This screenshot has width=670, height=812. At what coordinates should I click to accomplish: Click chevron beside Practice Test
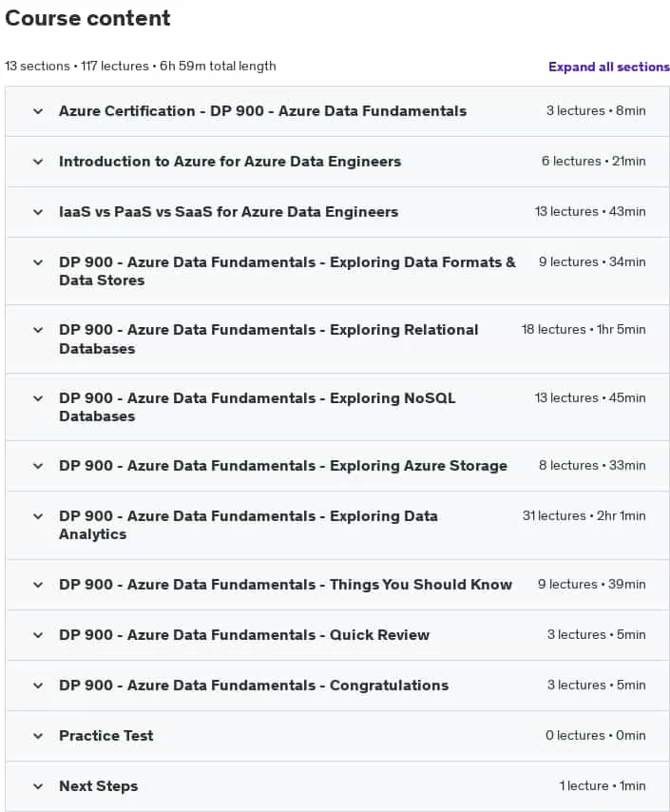tap(38, 736)
